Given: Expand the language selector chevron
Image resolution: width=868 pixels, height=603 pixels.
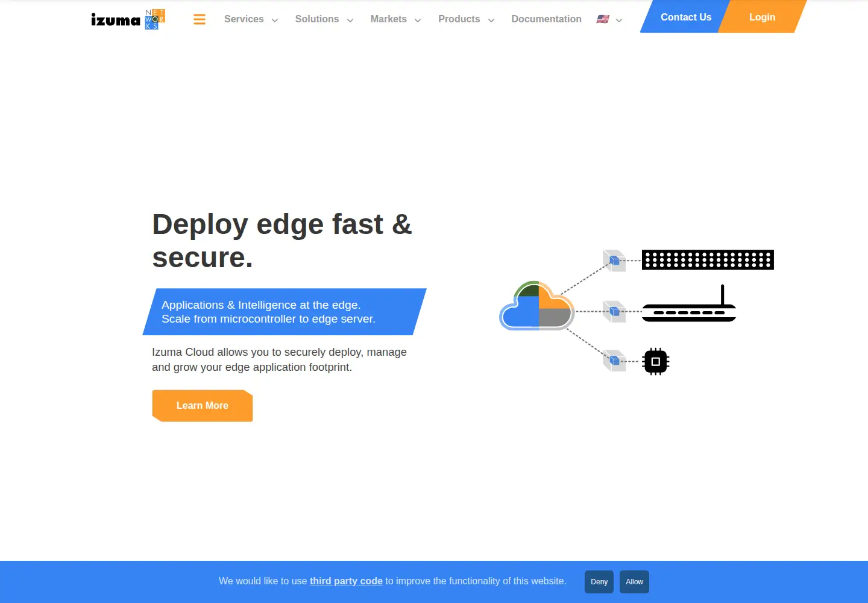Looking at the screenshot, I should pyautogui.click(x=619, y=21).
